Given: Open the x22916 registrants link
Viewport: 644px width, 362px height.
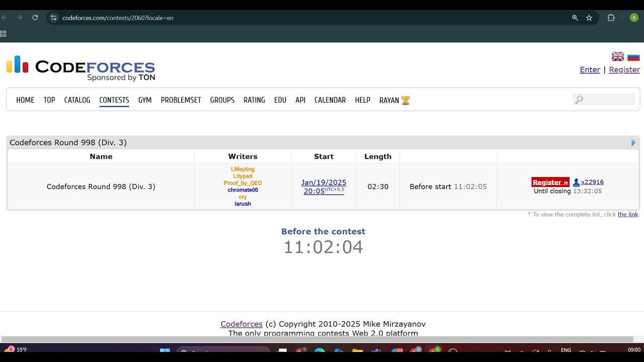Looking at the screenshot, I should click(x=592, y=183).
